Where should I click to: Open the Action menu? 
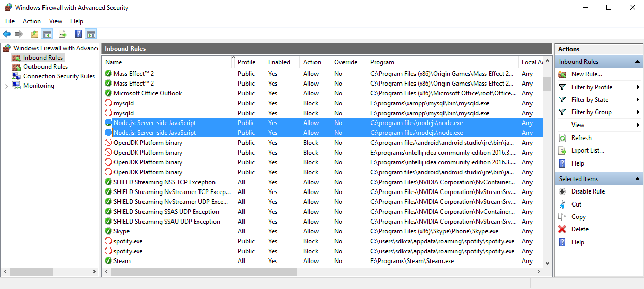pos(32,21)
